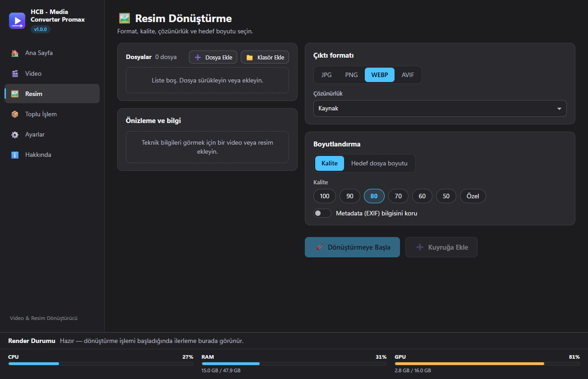This screenshot has height=379, width=588.
Task: Choose the 80 quality option
Action: pos(374,196)
